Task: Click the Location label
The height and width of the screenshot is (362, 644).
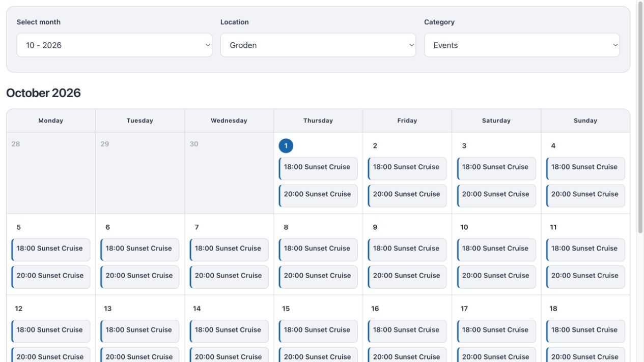Action: click(x=235, y=22)
